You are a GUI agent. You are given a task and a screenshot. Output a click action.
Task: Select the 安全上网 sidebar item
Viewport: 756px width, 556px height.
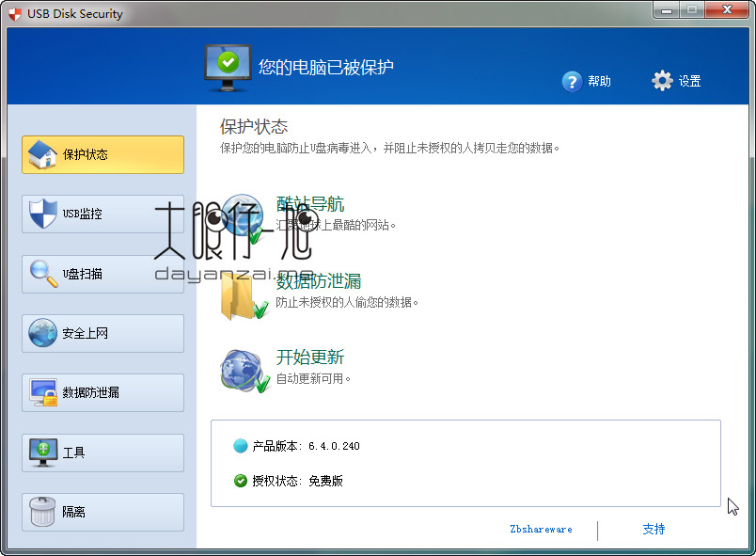(x=102, y=333)
